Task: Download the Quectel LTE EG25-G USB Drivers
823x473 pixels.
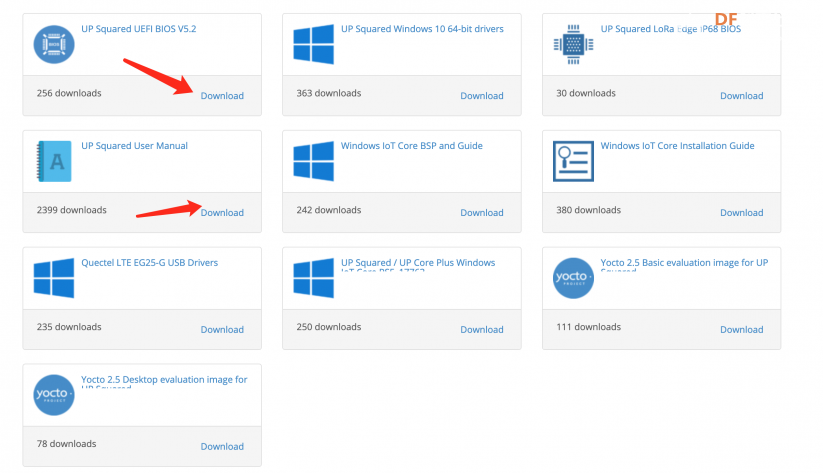Action: [222, 330]
